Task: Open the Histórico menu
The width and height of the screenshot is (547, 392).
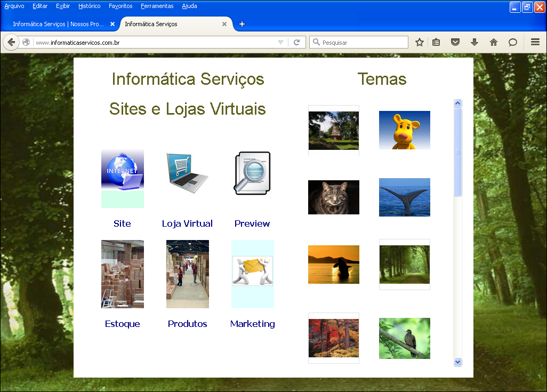Action: click(x=89, y=6)
